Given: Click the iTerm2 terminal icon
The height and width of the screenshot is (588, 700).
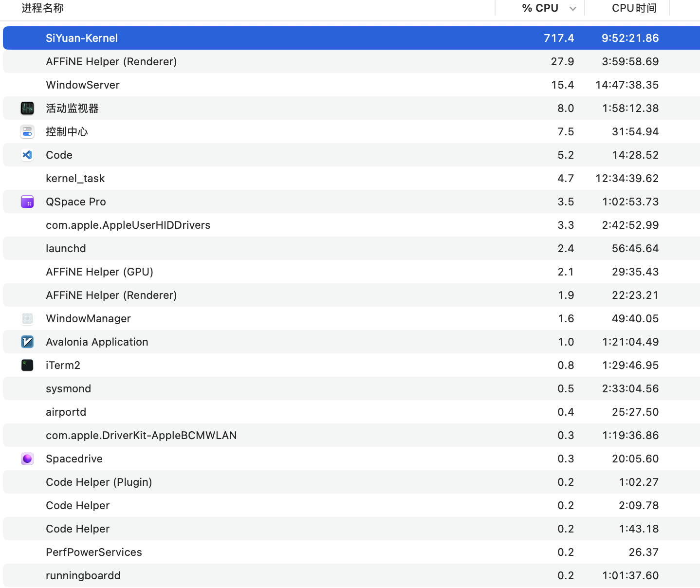Looking at the screenshot, I should [x=27, y=365].
